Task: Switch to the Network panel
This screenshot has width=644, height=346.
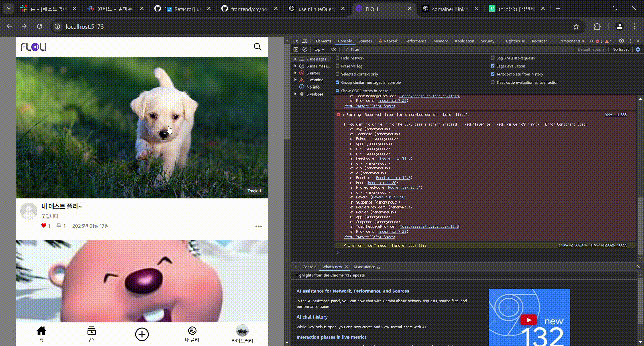Action: point(388,41)
